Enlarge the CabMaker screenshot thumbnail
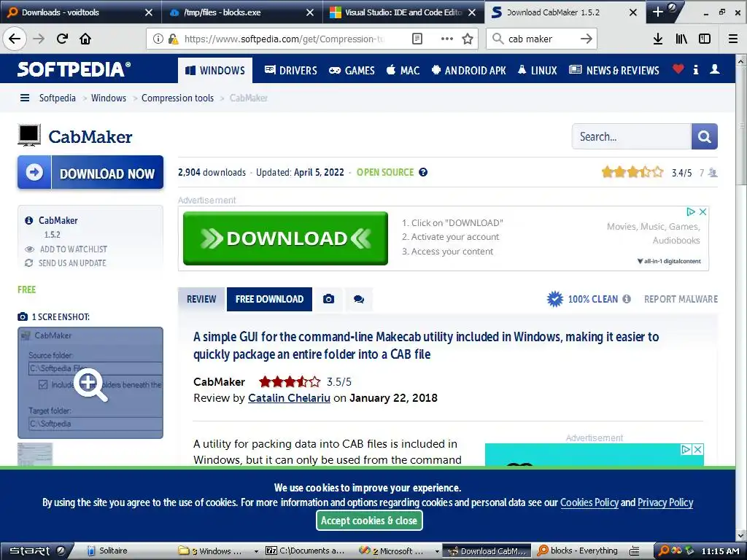Screen dimensions: 747x560 [x=90, y=382]
